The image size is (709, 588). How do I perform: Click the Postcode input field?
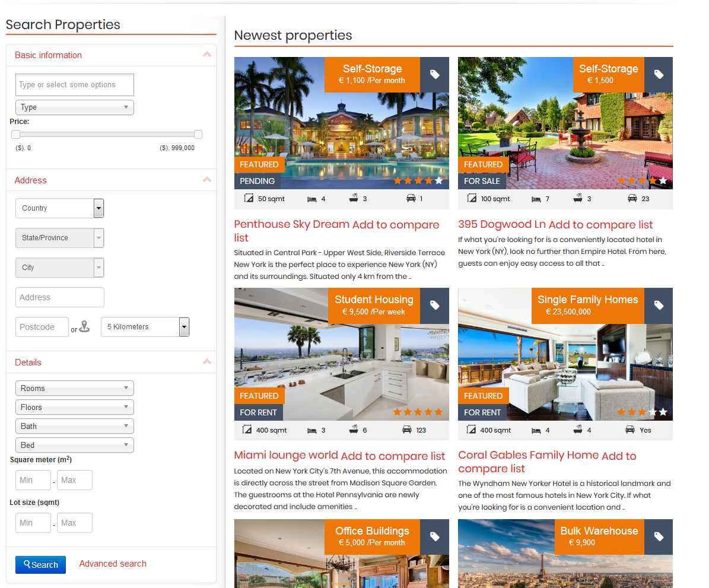(42, 327)
